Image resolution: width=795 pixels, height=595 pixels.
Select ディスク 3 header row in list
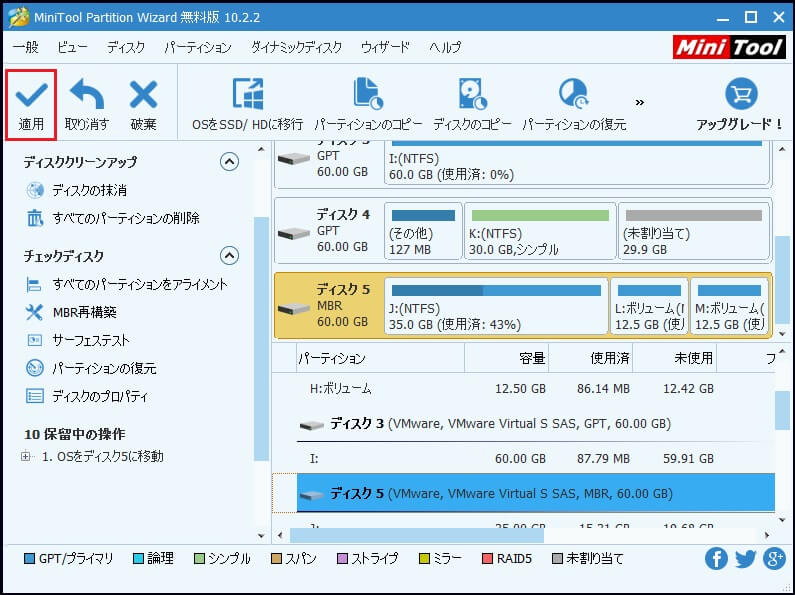click(535, 424)
